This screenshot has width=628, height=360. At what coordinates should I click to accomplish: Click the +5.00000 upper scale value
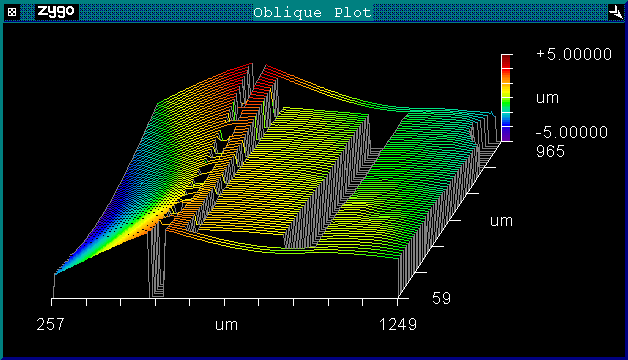574,54
